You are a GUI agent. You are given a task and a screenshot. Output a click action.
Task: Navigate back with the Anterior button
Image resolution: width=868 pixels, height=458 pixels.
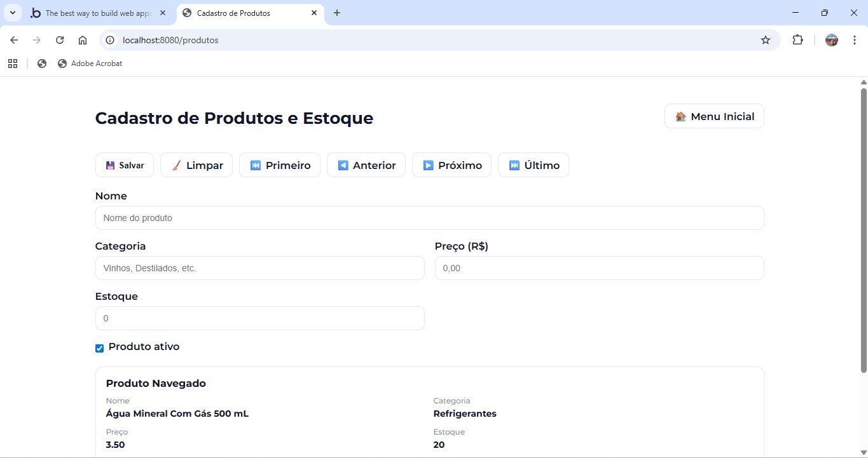[366, 165]
